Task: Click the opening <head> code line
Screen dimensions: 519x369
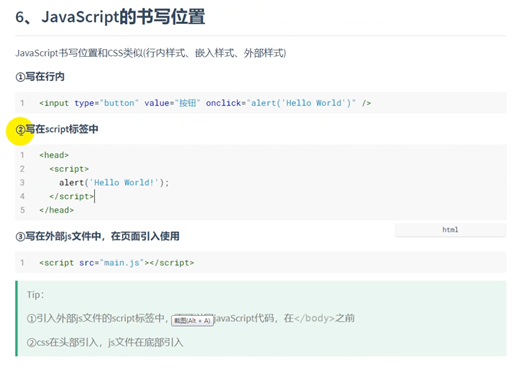Action: click(x=54, y=155)
